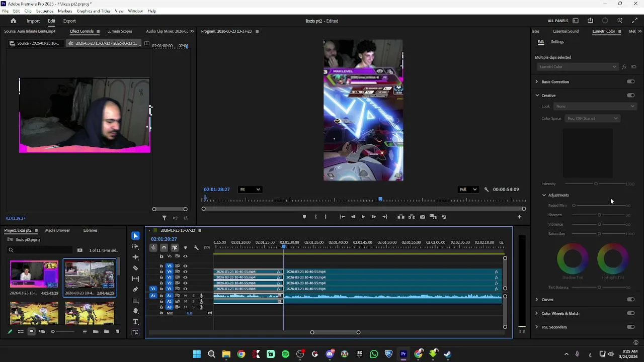This screenshot has height=362, width=644.
Task: Mark In point in Program monitor
Action: coord(315,217)
